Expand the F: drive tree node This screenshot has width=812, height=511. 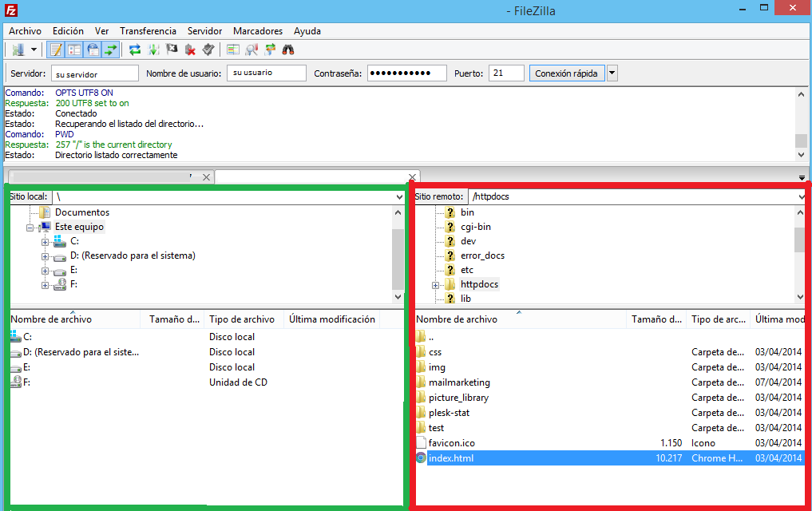[x=45, y=285]
